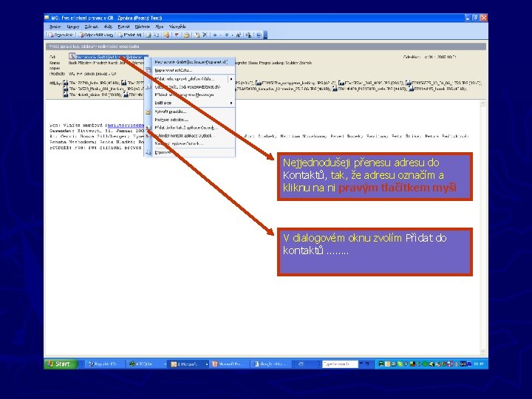Click the highlighted sender address in the Od field
Viewport: 532px width, 399px height.
[112, 57]
